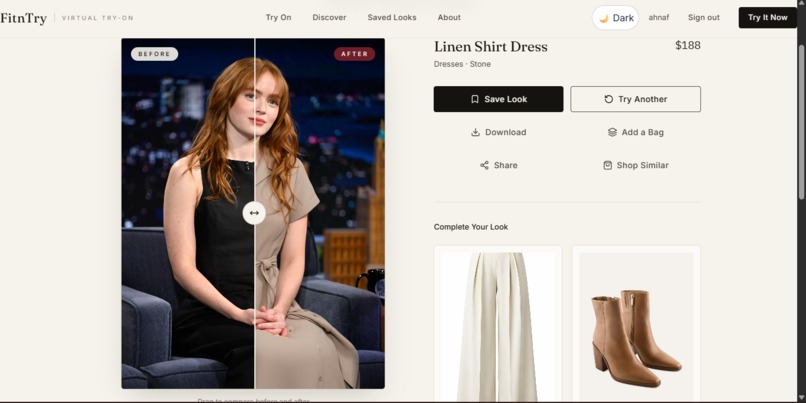This screenshot has width=806, height=403.
Task: Click the before/after comparison slider handle
Action: point(254,213)
